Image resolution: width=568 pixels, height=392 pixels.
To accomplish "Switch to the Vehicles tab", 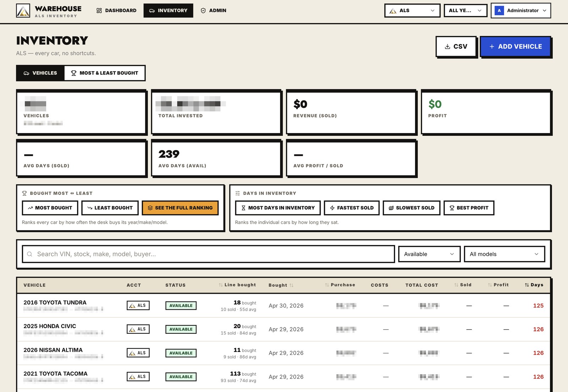I will (x=40, y=73).
